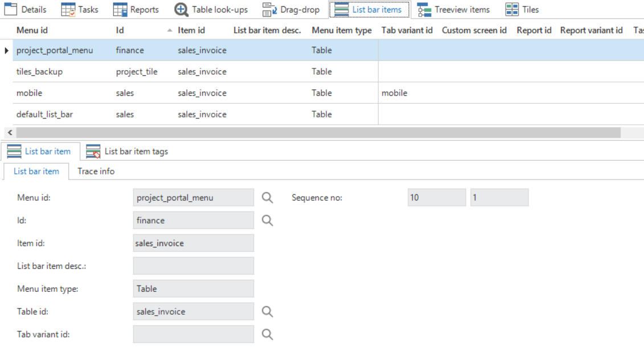Open lookup next to Id field
The image size is (644, 351).
point(267,221)
